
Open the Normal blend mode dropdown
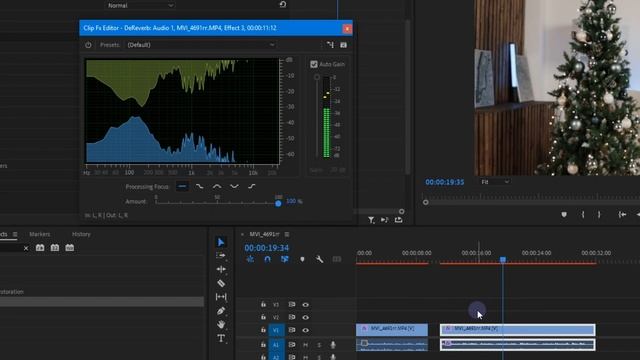click(140, 5)
